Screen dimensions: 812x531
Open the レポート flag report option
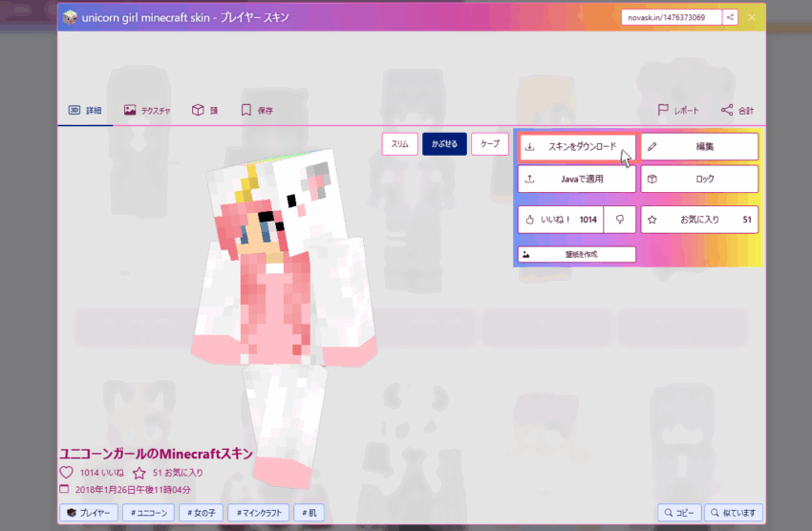coord(678,111)
